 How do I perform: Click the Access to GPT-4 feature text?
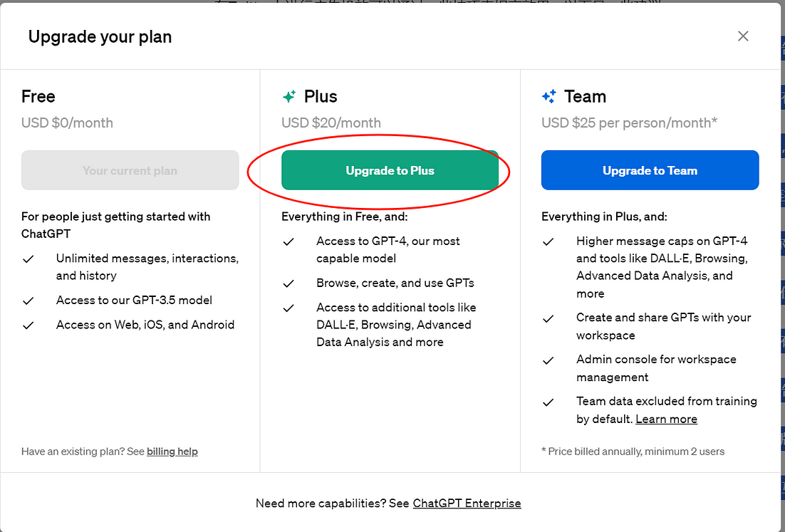(388, 249)
